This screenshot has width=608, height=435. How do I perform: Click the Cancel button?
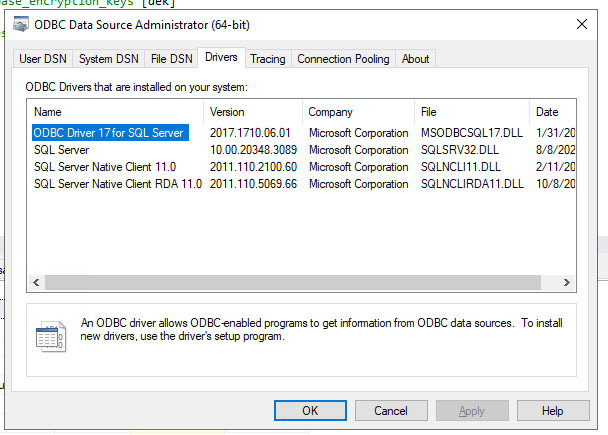click(x=390, y=410)
